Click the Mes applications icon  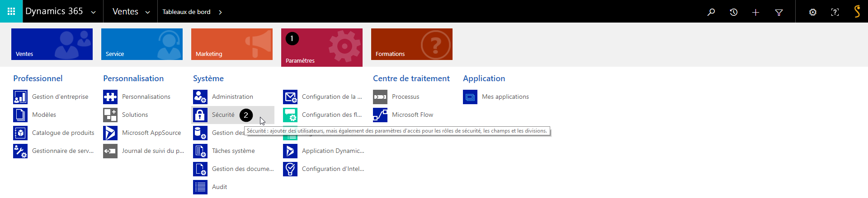(x=470, y=97)
